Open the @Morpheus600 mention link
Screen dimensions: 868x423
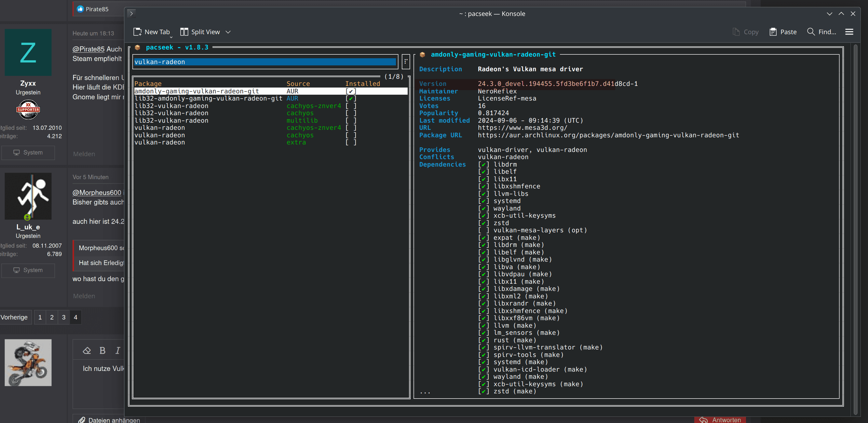[x=97, y=192]
